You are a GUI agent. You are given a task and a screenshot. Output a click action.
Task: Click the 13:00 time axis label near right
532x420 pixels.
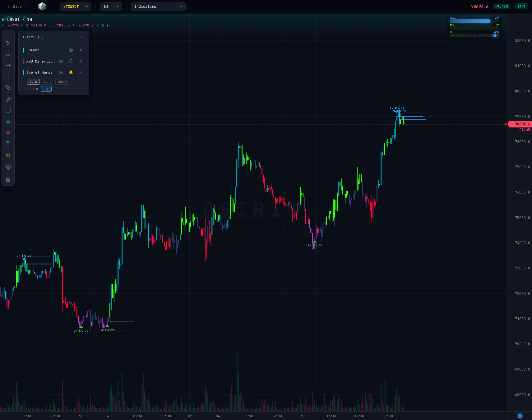[x=360, y=416]
